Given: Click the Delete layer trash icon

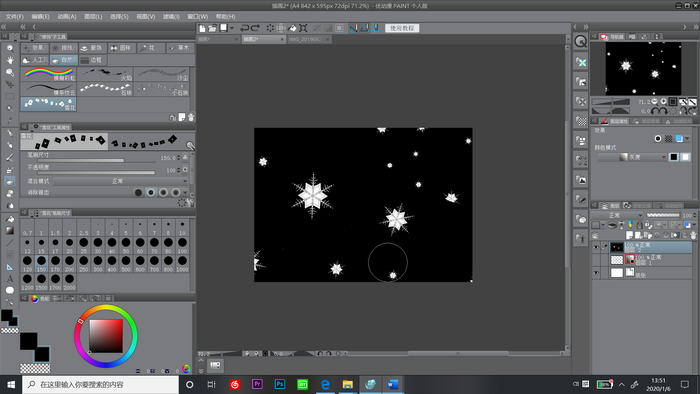Looking at the screenshot, I should pyautogui.click(x=693, y=235).
